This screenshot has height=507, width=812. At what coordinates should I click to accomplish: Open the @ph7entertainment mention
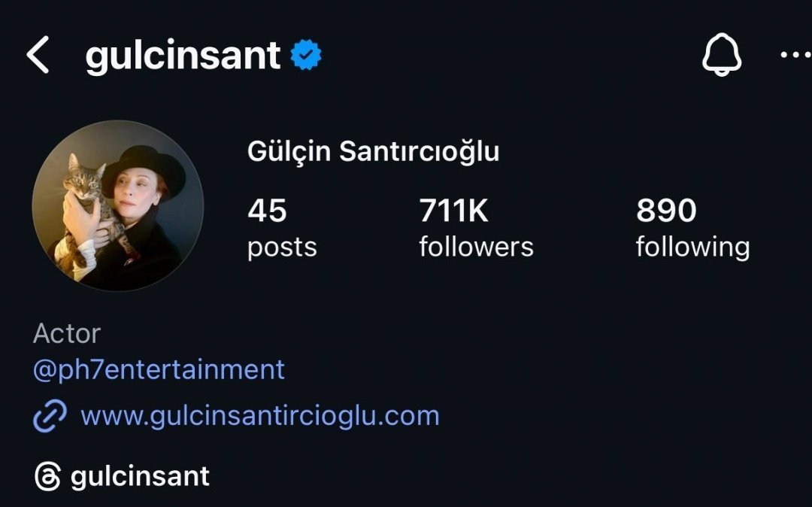coord(159,369)
